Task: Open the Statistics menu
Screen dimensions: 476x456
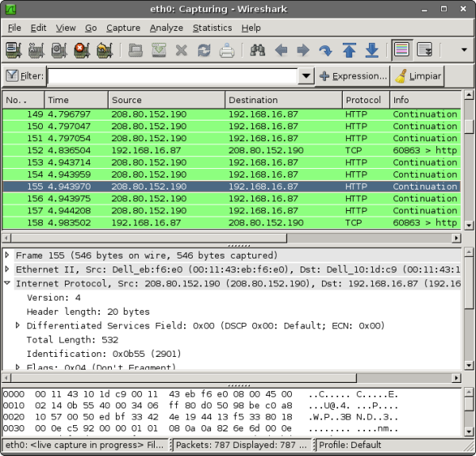Action: point(212,28)
